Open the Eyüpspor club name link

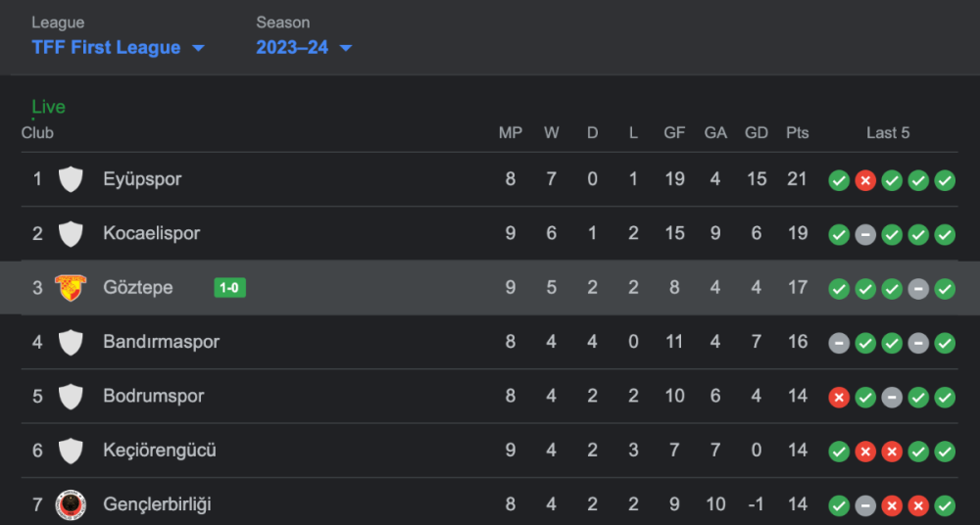pyautogui.click(x=142, y=179)
